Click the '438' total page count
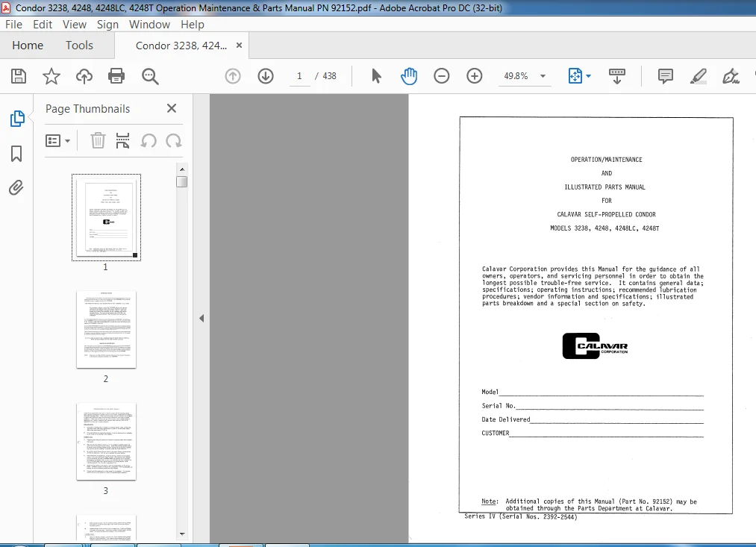The image size is (756, 547). pos(329,76)
